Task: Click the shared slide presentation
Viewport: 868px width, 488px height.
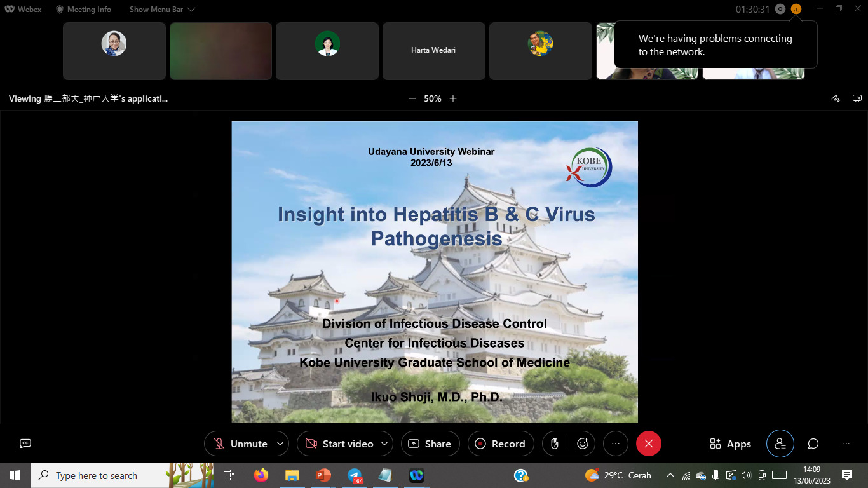Action: pyautogui.click(x=435, y=272)
